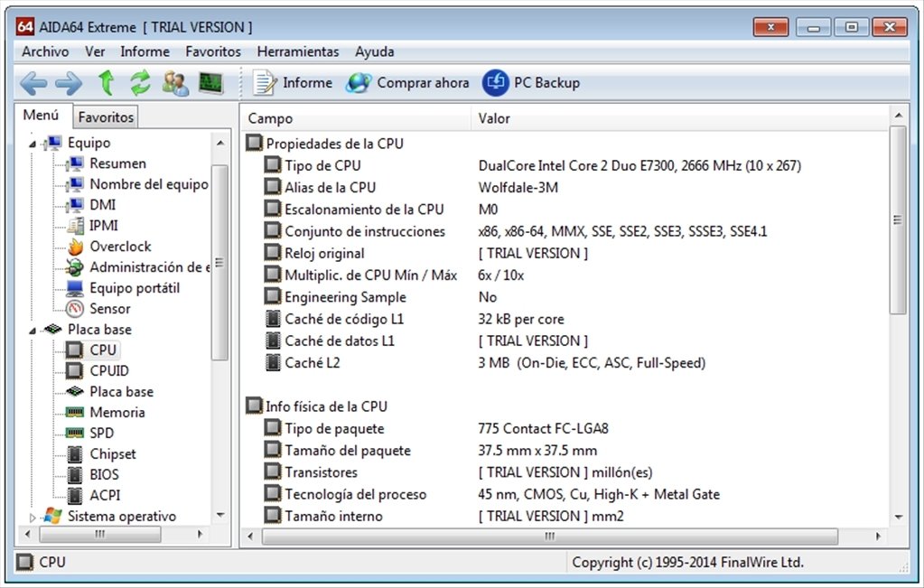
Task: Select Tecnología del proceso row
Action: pyautogui.click(x=565, y=494)
